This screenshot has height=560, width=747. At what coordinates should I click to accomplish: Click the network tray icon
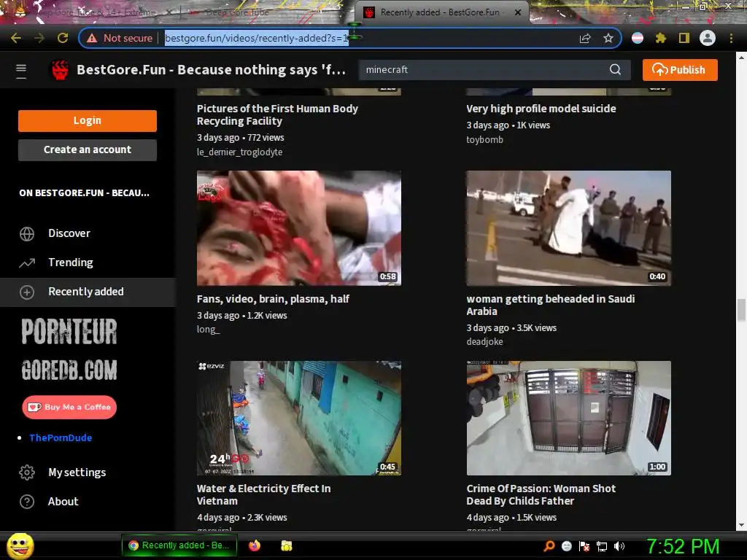point(602,546)
